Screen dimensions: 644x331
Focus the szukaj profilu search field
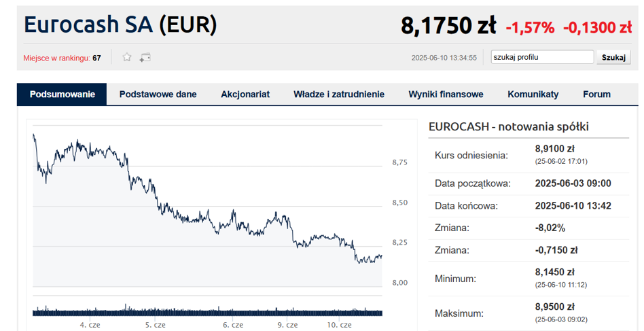(x=543, y=57)
